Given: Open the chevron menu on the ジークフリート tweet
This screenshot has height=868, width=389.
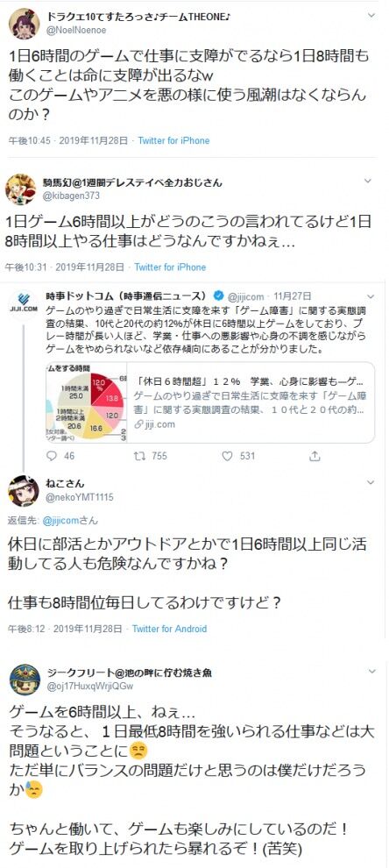Looking at the screenshot, I should [x=371, y=672].
